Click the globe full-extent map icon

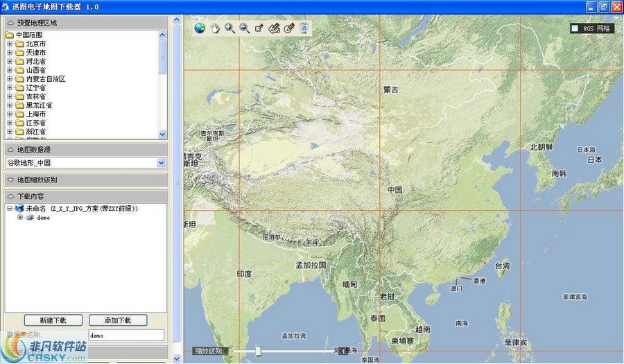200,28
